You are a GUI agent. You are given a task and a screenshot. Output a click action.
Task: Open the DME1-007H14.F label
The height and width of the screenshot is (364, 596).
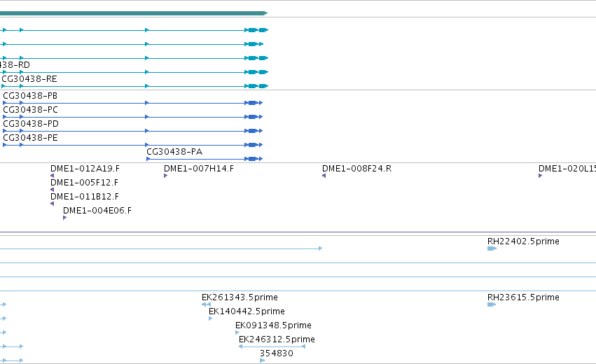199,169
